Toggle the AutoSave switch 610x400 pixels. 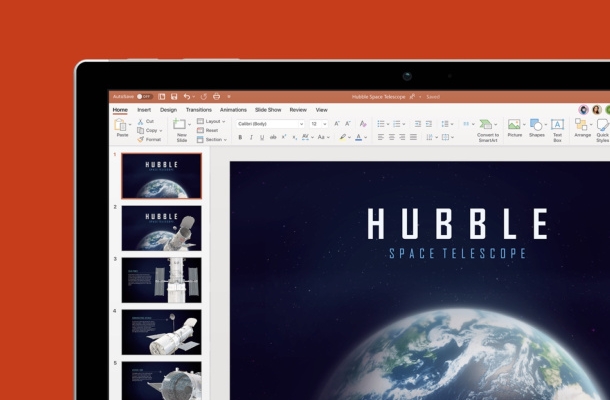pos(144,96)
